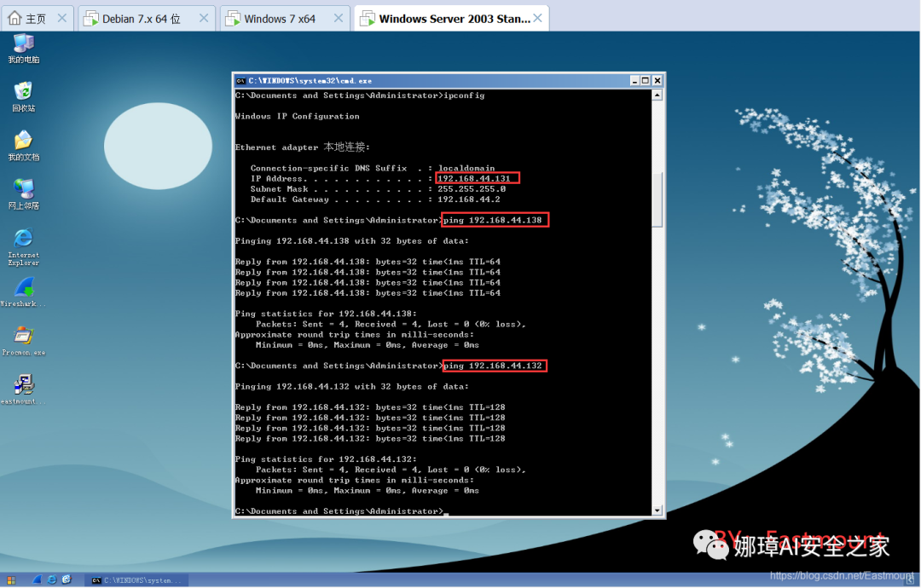Minimize the cmd.exe window
The width and height of the screenshot is (921, 588).
coord(635,80)
